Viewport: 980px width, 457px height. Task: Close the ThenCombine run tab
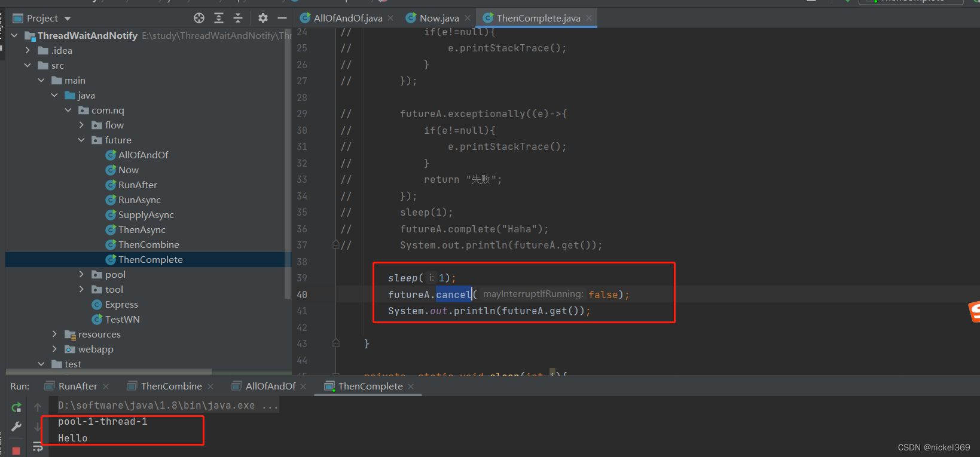pos(210,387)
